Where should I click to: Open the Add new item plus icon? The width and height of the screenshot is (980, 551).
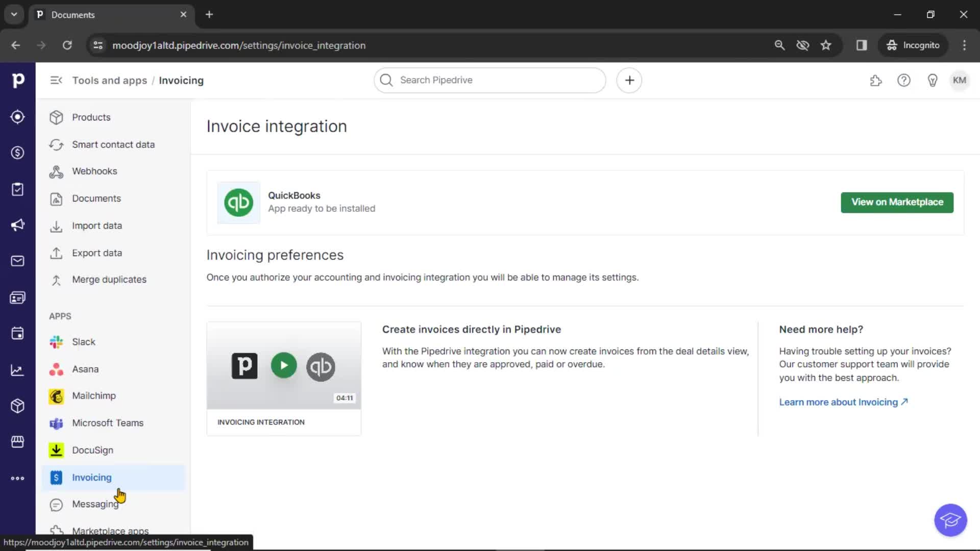tap(629, 80)
